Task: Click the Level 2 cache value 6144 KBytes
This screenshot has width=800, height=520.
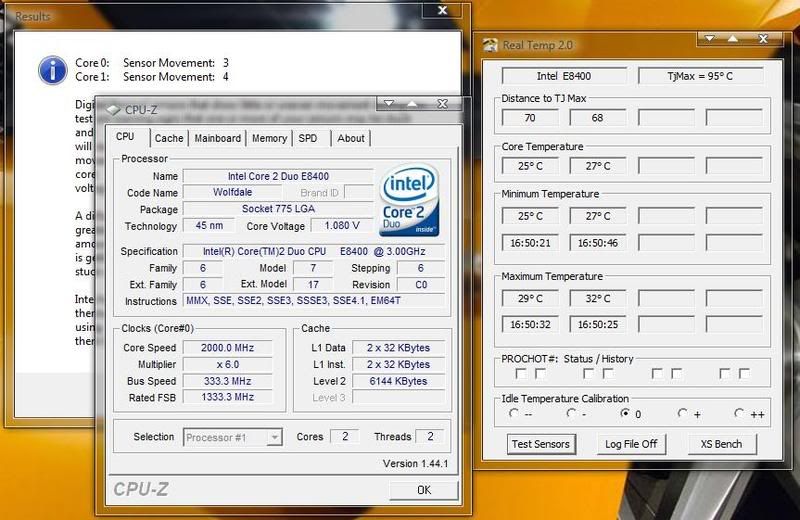Action: coord(398,381)
